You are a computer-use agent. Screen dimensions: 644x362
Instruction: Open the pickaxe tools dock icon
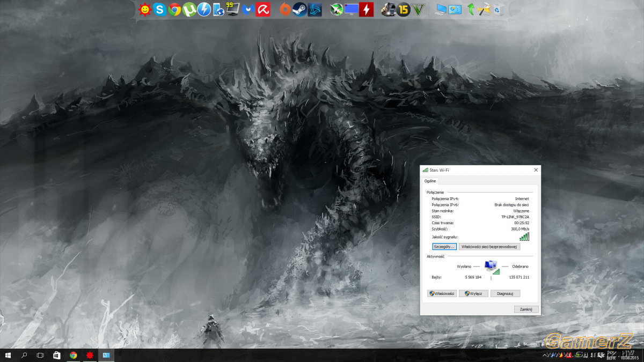(x=484, y=9)
